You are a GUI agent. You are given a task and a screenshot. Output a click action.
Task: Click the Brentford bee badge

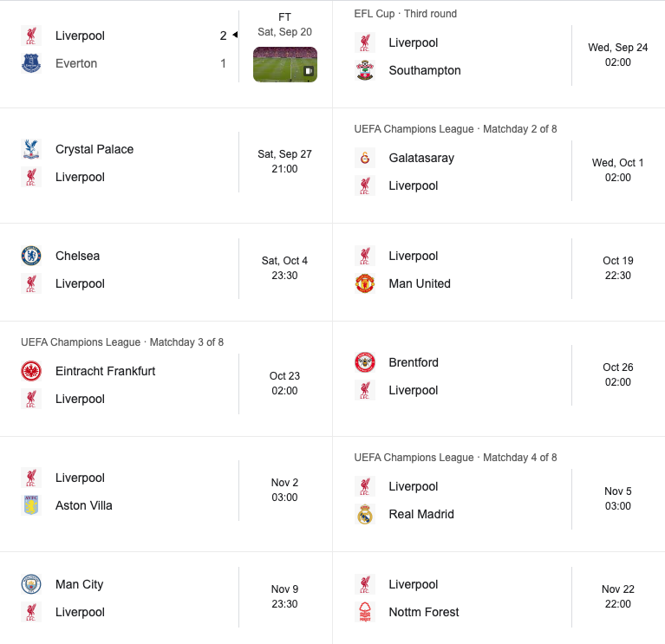pos(365,362)
